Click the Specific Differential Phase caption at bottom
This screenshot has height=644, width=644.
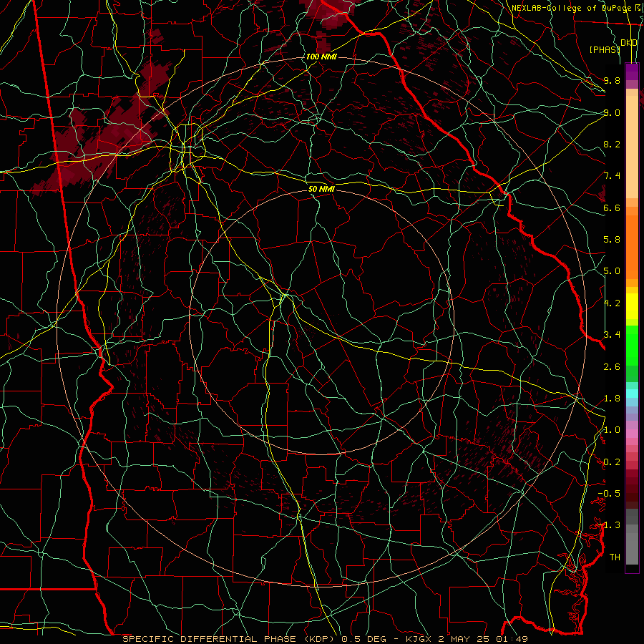[x=325, y=639]
